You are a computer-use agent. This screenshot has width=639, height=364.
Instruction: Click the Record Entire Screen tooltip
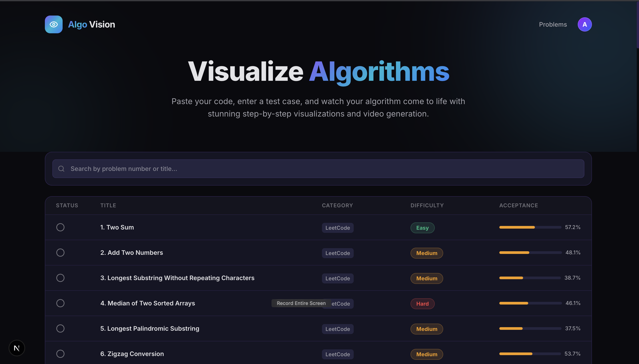[x=301, y=303]
